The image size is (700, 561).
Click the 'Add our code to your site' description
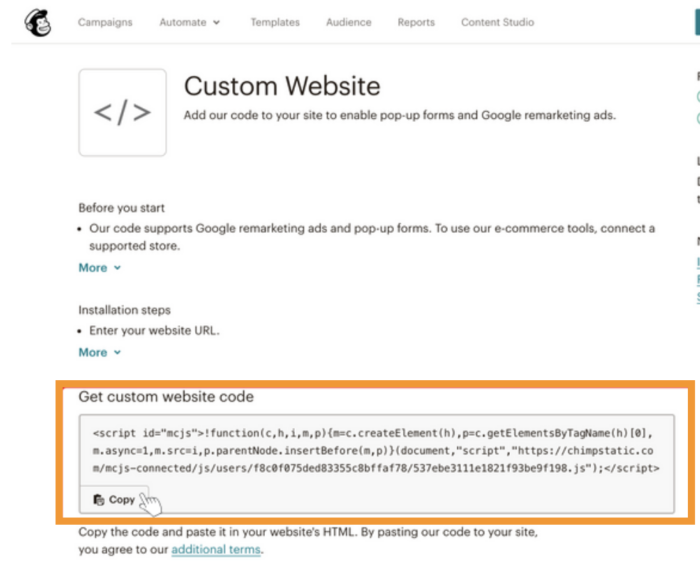click(x=400, y=115)
